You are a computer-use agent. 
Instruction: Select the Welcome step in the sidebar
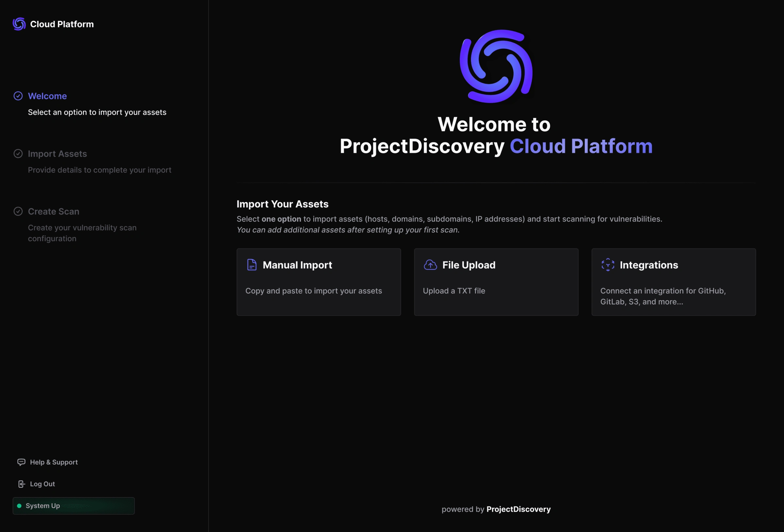coord(48,96)
